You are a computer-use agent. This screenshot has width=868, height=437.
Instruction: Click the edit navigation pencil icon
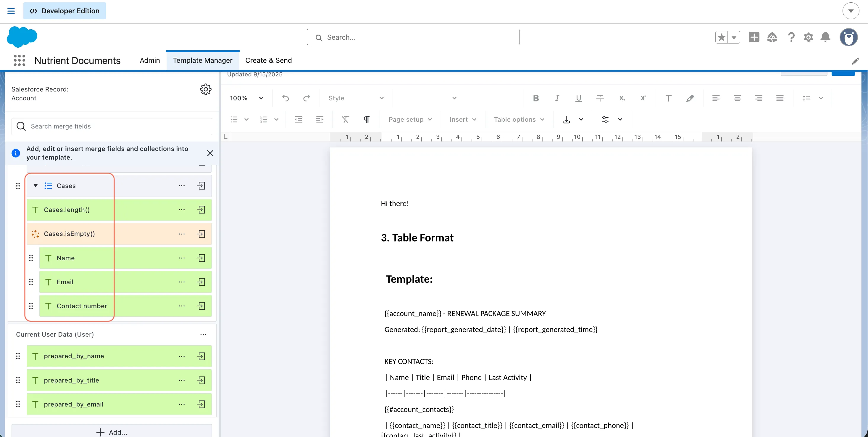pyautogui.click(x=855, y=61)
